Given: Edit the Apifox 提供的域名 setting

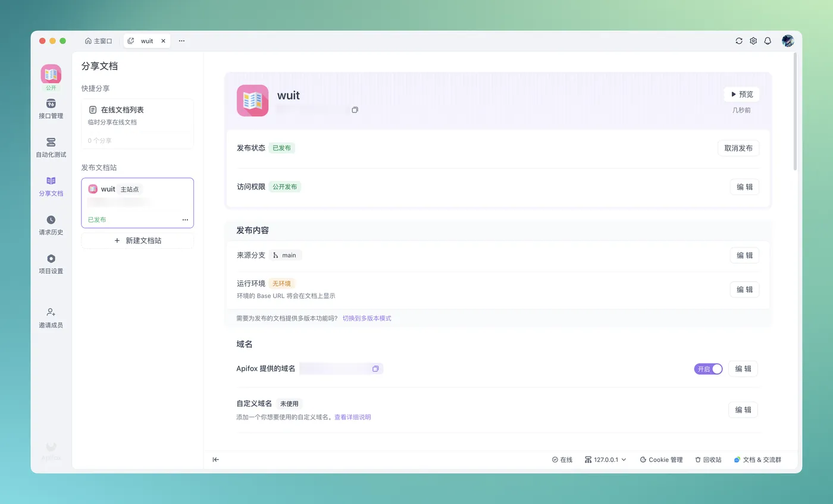Looking at the screenshot, I should pyautogui.click(x=743, y=369).
